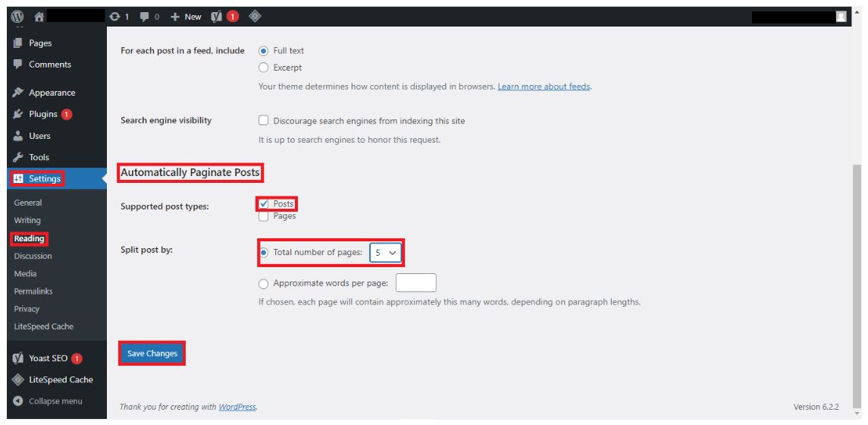Screen dimensions: 868x425
Task: Click the Settings sliders icon
Action: [17, 178]
